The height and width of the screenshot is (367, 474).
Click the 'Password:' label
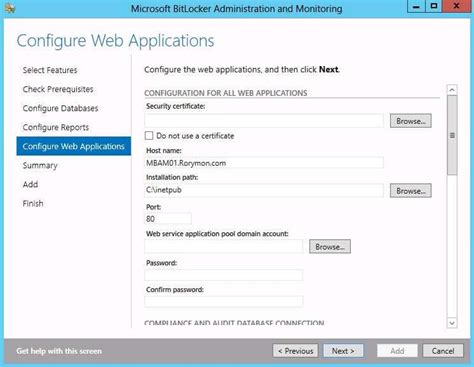(161, 263)
